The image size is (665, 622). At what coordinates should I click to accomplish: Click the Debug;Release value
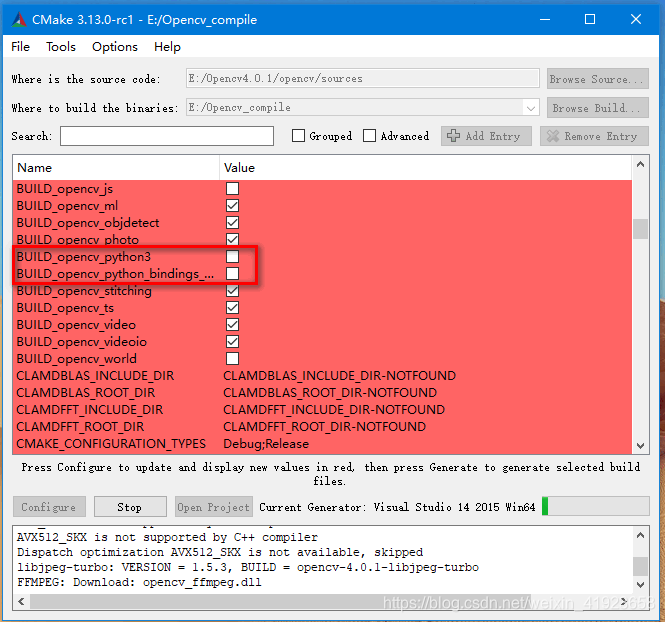pos(266,443)
